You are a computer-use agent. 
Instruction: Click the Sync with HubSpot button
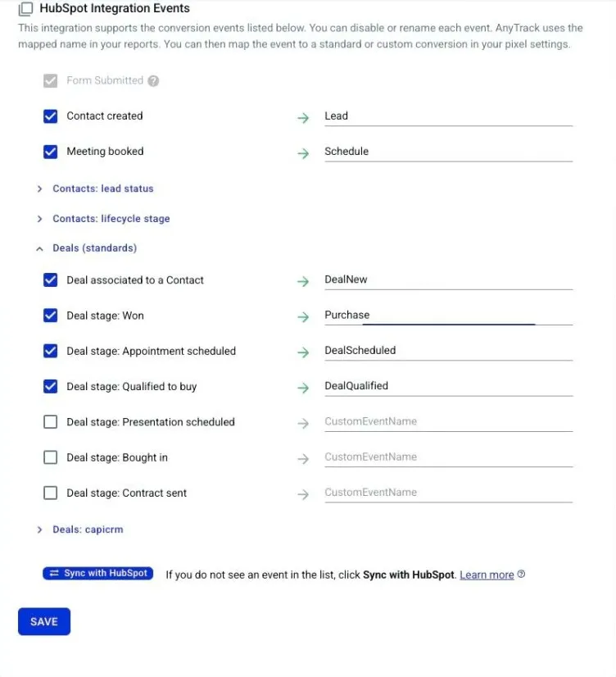pyautogui.click(x=98, y=573)
